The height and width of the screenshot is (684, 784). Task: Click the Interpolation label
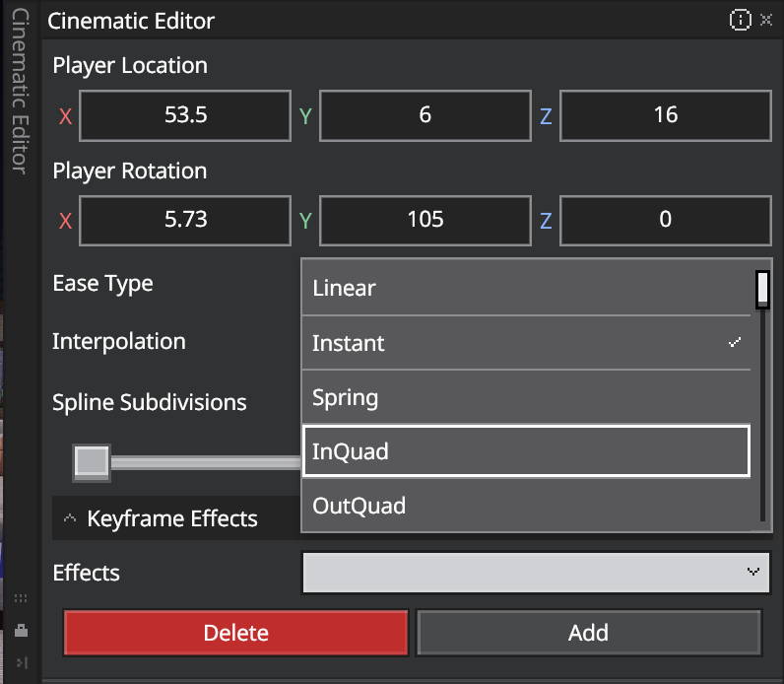tap(119, 342)
